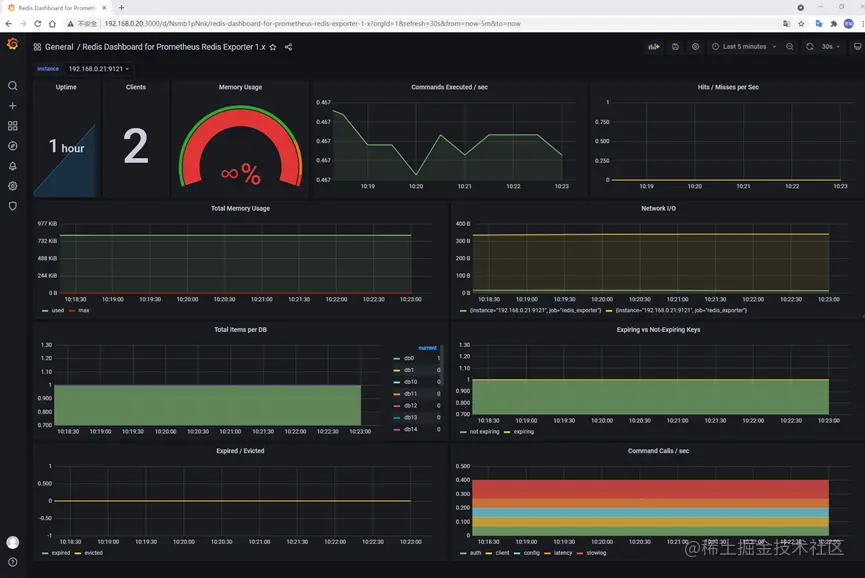Open Command Calls / sec panel title

[659, 451]
